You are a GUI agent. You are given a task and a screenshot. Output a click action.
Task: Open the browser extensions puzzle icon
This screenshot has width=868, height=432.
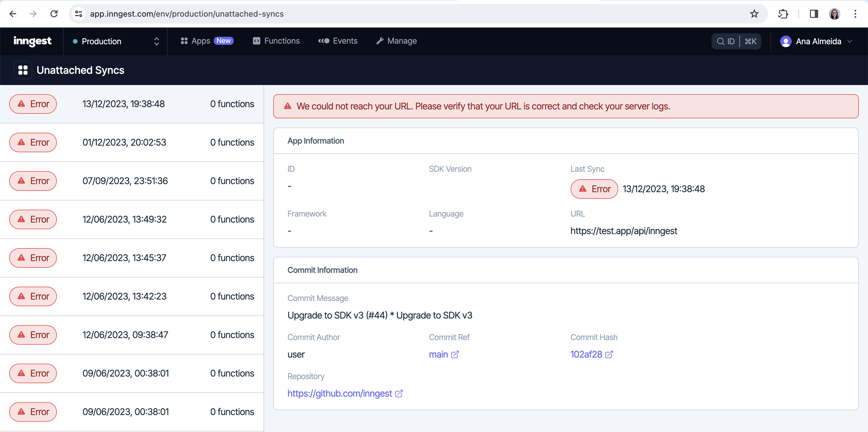tap(783, 14)
